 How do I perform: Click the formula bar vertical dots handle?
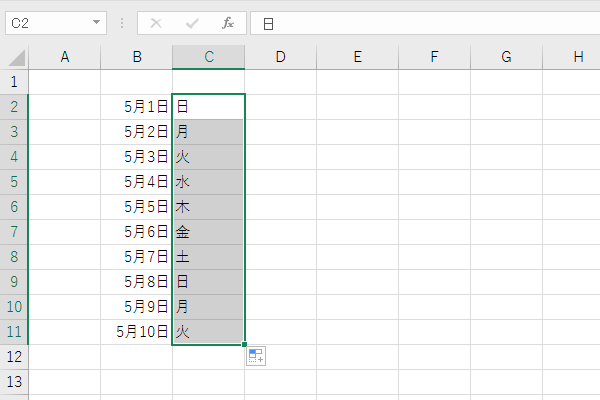(122, 23)
